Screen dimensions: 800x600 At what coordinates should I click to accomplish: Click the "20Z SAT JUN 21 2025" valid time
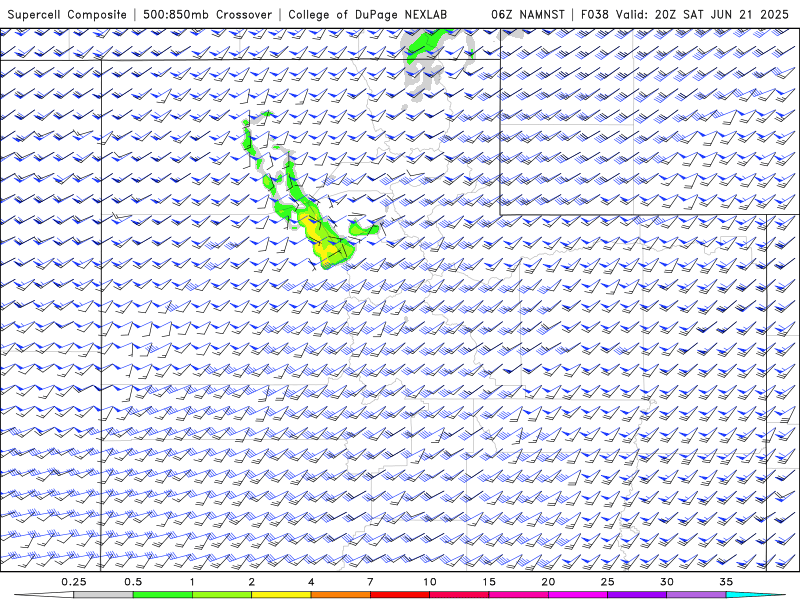point(722,14)
